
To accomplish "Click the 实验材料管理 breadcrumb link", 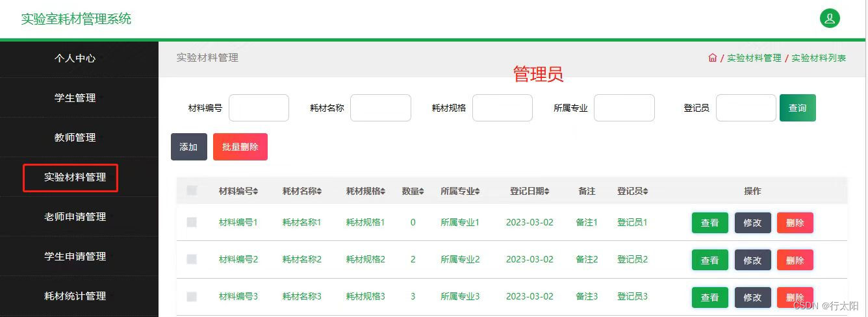I will [754, 58].
